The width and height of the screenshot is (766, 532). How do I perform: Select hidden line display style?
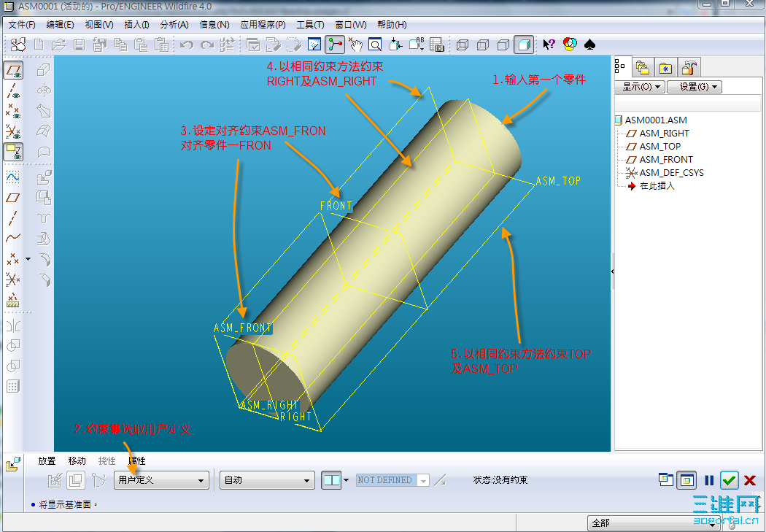click(483, 45)
